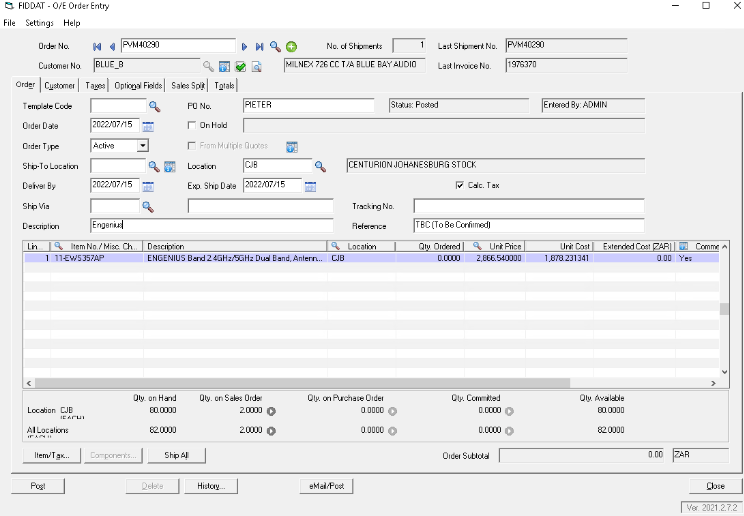Screen dimensions: 744x516
Task: Click the Template Code finder icon
Action: point(155,106)
